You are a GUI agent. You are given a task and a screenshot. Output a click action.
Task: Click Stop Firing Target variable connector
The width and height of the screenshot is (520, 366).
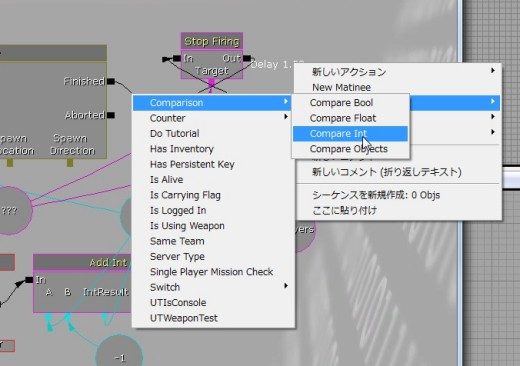coord(211,82)
